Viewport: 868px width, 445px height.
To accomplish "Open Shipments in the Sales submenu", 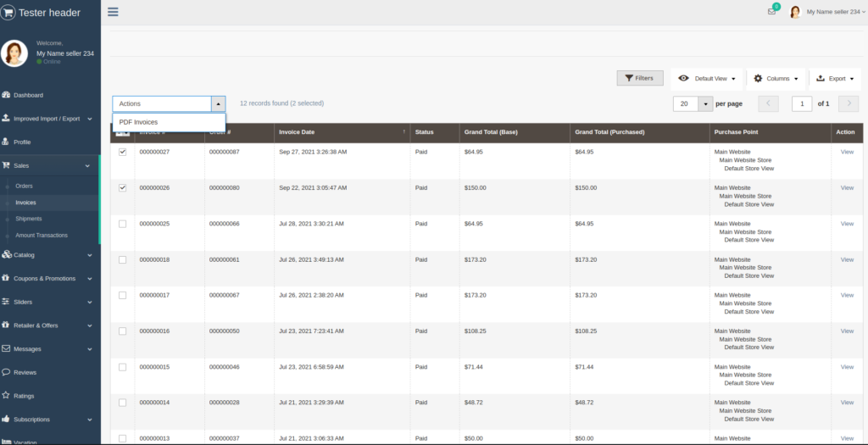I will (28, 219).
